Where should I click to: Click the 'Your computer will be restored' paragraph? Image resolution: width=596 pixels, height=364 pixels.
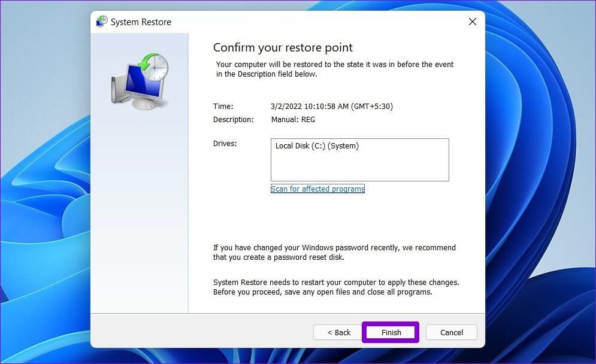tap(334, 69)
